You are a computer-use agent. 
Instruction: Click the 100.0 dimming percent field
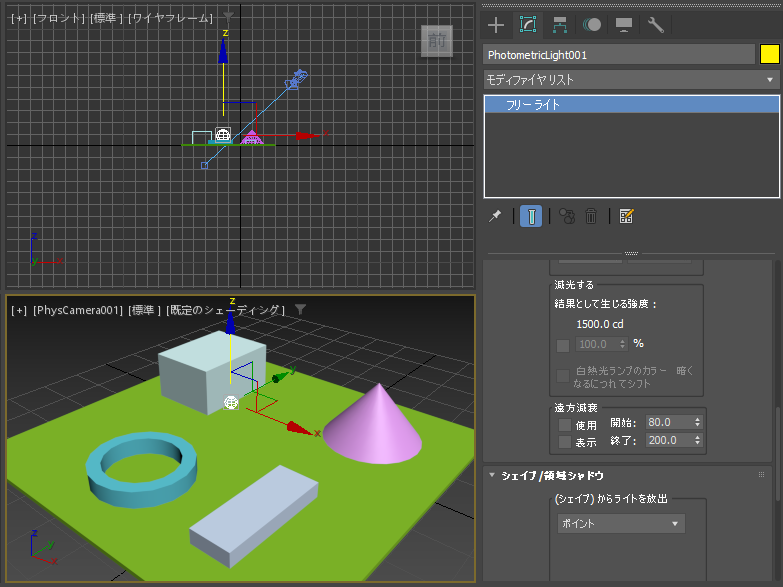[596, 344]
